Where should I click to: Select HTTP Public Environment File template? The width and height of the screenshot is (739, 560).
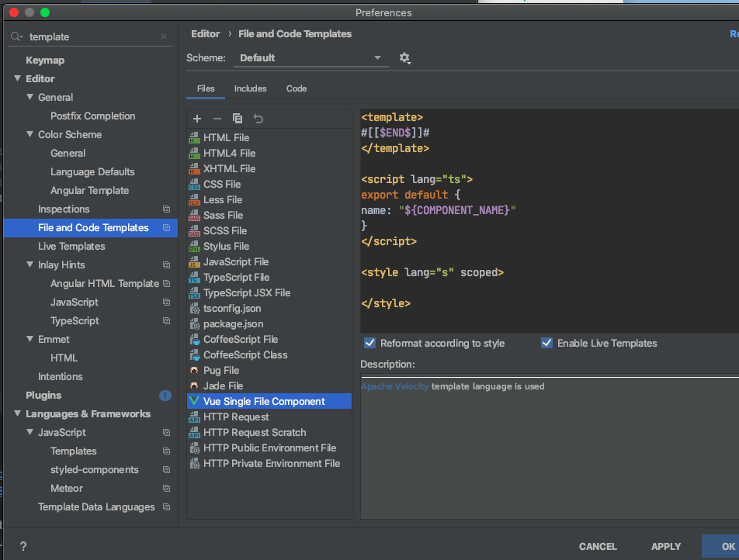point(269,448)
